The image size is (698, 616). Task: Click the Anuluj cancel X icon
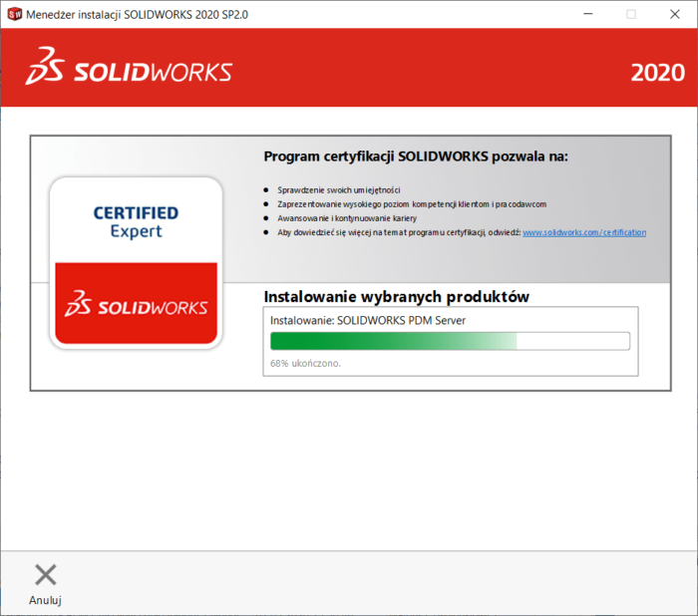click(x=46, y=574)
